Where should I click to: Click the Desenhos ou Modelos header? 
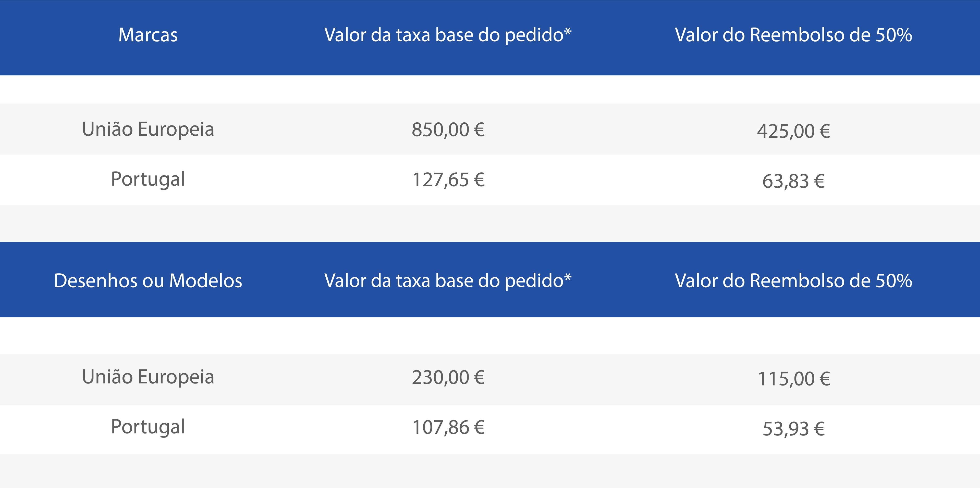[148, 281]
